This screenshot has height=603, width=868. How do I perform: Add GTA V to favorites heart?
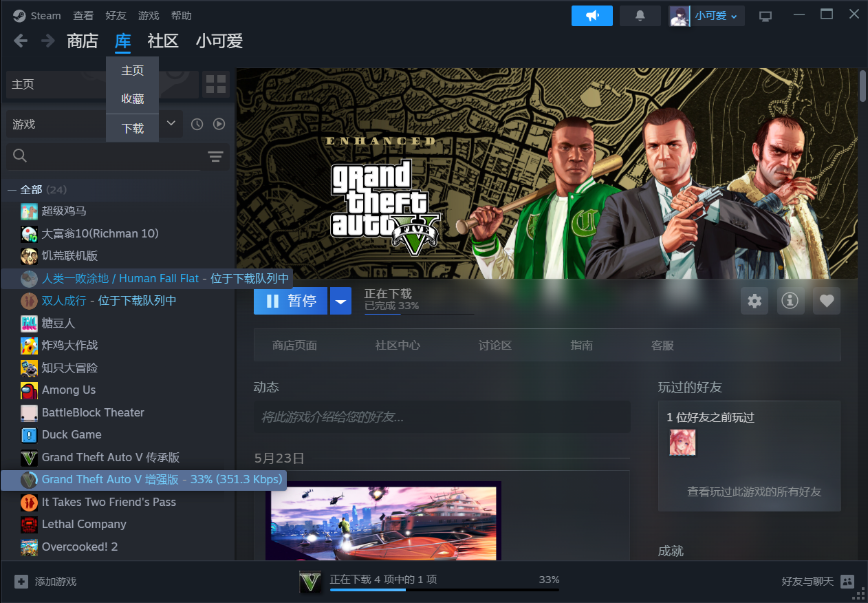[x=827, y=301]
